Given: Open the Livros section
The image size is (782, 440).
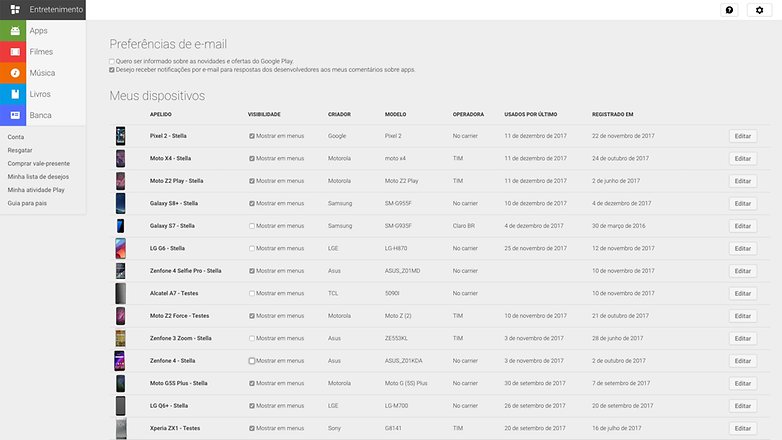Looking at the screenshot, I should tap(40, 94).
